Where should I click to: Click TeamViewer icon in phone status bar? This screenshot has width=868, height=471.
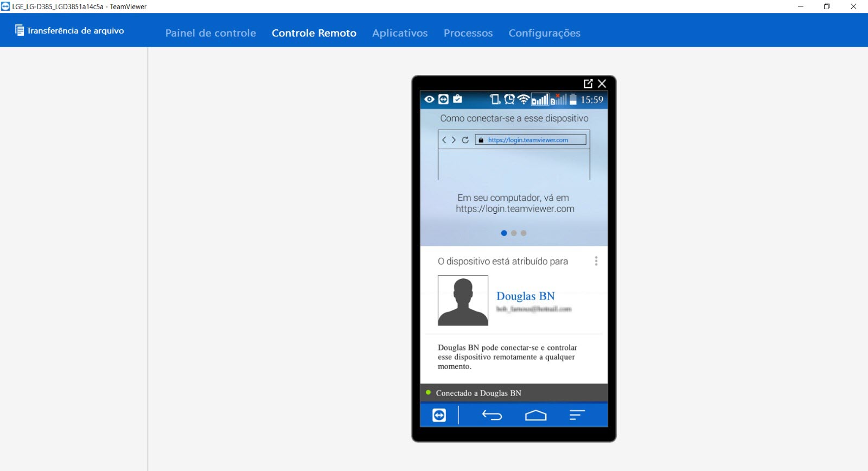[443, 99]
